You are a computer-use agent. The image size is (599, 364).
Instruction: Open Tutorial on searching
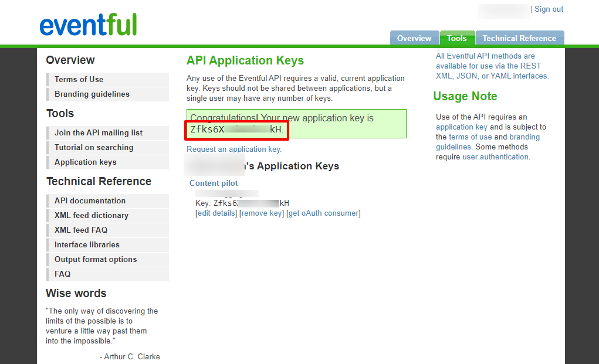pyautogui.click(x=108, y=148)
